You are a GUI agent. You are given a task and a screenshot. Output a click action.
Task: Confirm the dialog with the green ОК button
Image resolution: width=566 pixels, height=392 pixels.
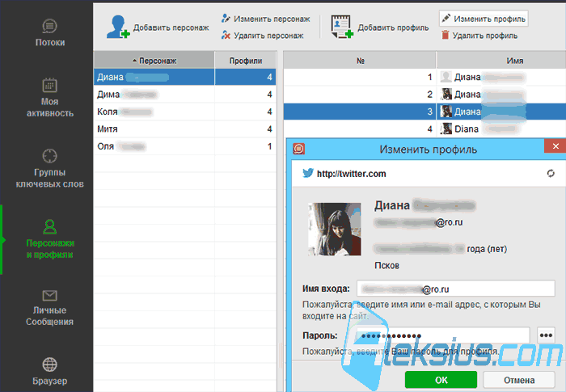(x=441, y=380)
